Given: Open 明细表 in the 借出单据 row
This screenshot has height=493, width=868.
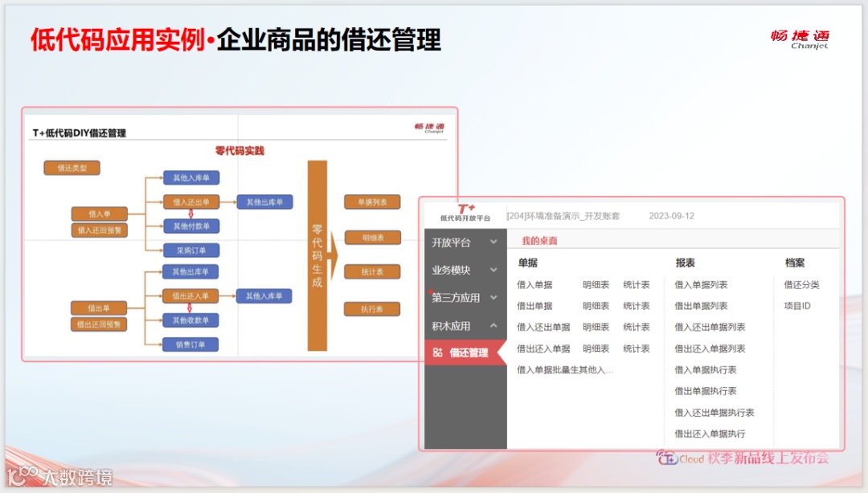Looking at the screenshot, I should (x=596, y=306).
